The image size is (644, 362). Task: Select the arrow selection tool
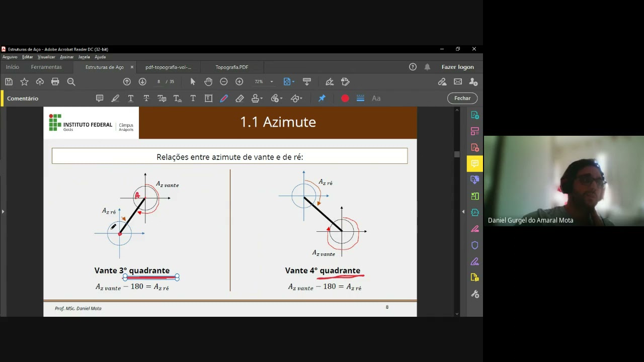click(193, 81)
